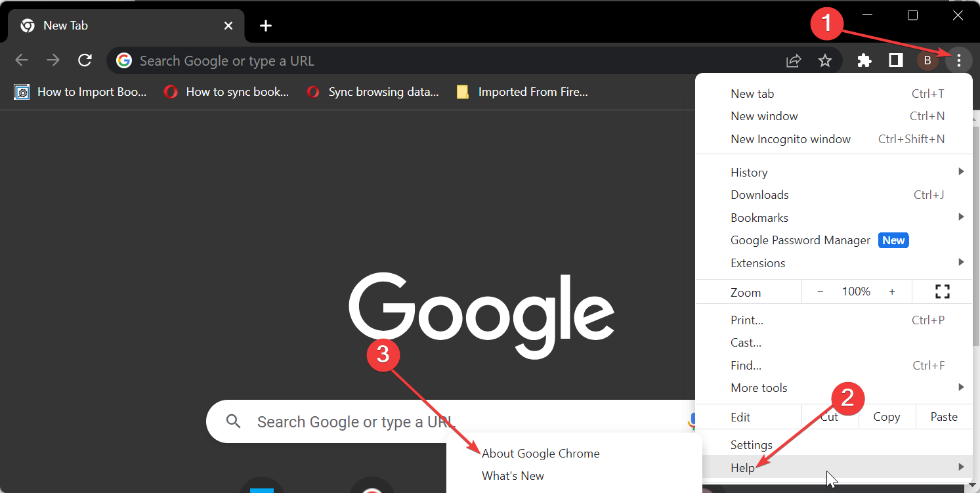Open the How to sync book... bookmark

click(x=226, y=92)
